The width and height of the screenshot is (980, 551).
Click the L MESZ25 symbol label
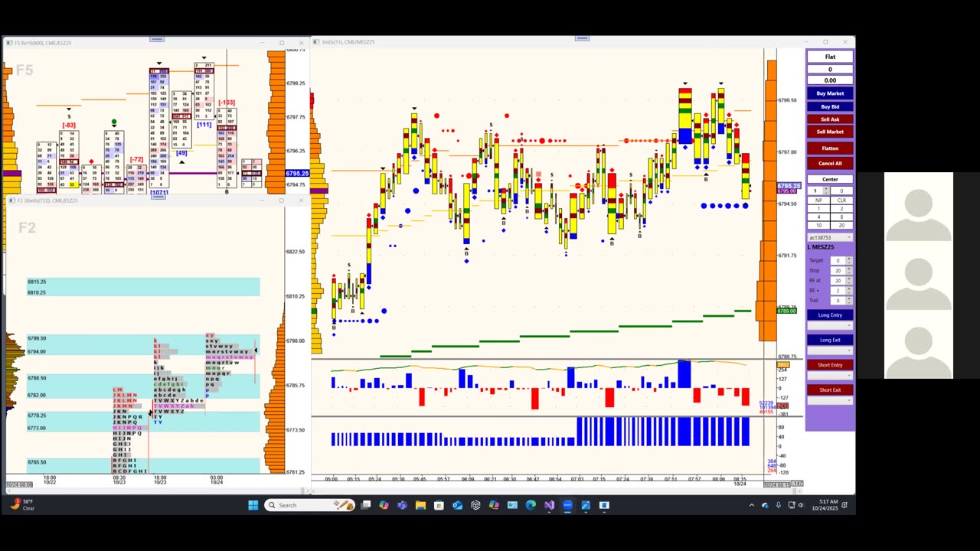(x=822, y=247)
